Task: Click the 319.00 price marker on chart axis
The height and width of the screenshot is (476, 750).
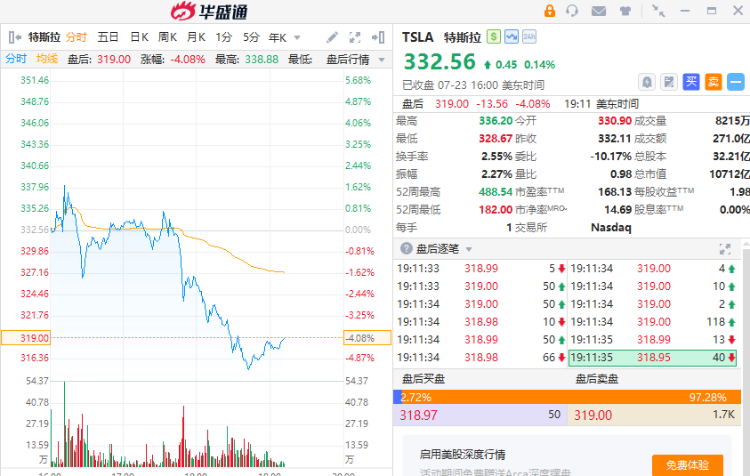Action: pos(26,338)
